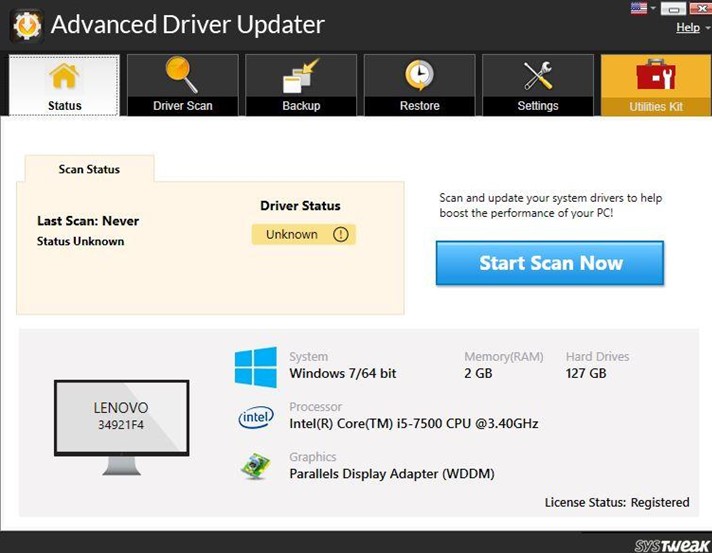Open the Status tab

click(64, 85)
